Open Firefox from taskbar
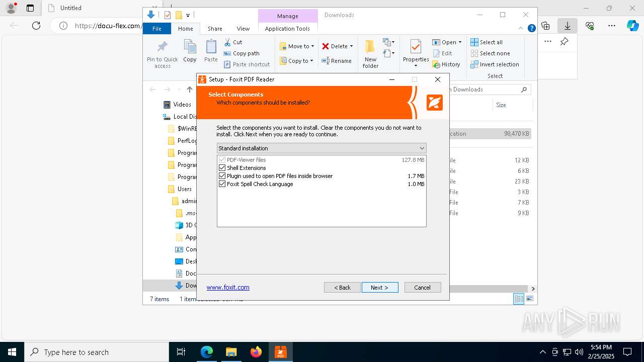This screenshot has height=362, width=644. [256, 352]
